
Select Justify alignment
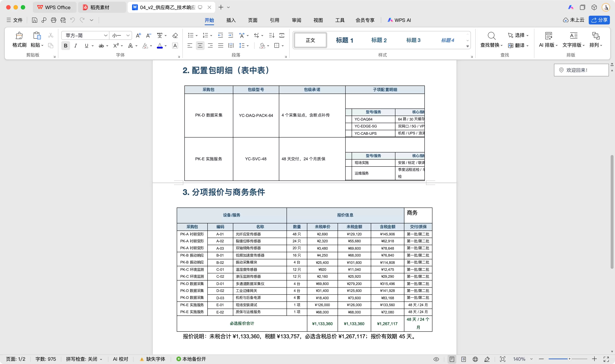click(x=221, y=46)
